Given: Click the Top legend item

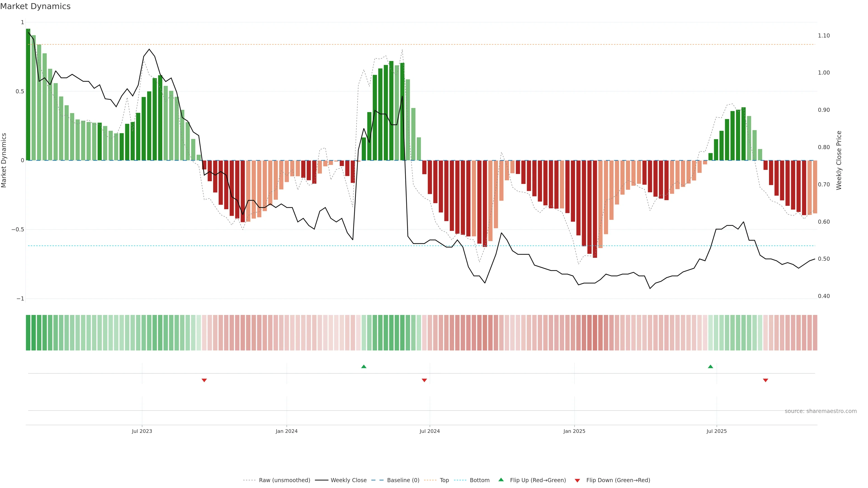Looking at the screenshot, I should click(444, 480).
